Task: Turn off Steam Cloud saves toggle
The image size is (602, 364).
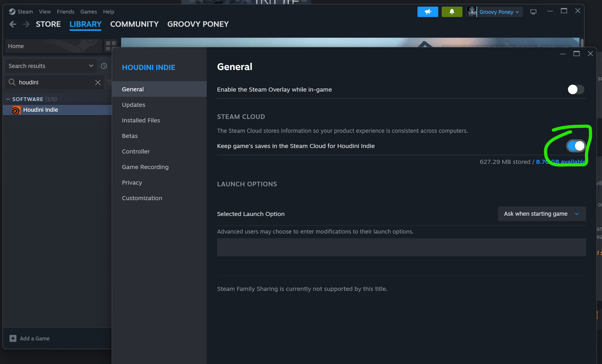Action: pyautogui.click(x=576, y=146)
